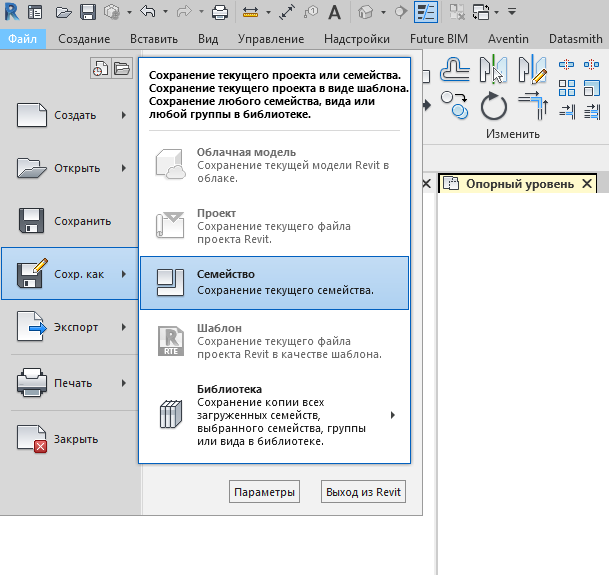This screenshot has width=609, height=575.
Task: Select Trim/Extend Single Element icon
Action: point(567,112)
